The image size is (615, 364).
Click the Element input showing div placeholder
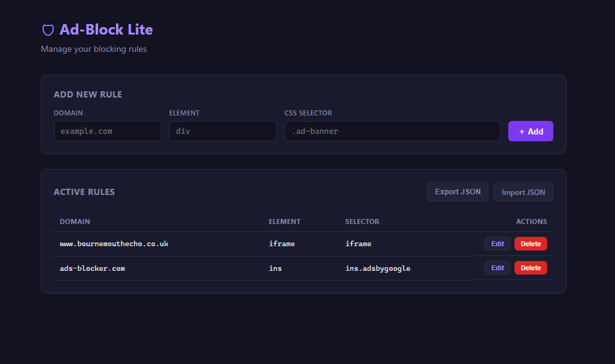pyautogui.click(x=223, y=131)
